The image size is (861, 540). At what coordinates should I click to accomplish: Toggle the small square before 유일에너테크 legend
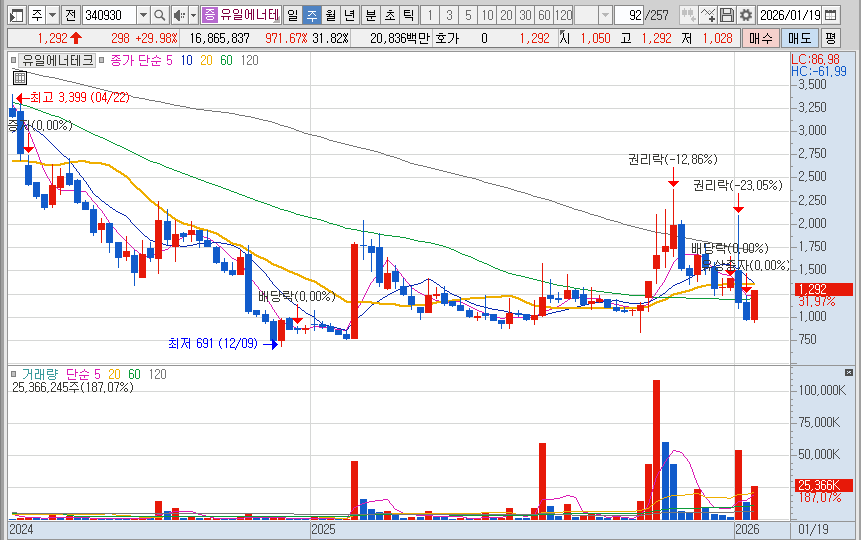13,60
